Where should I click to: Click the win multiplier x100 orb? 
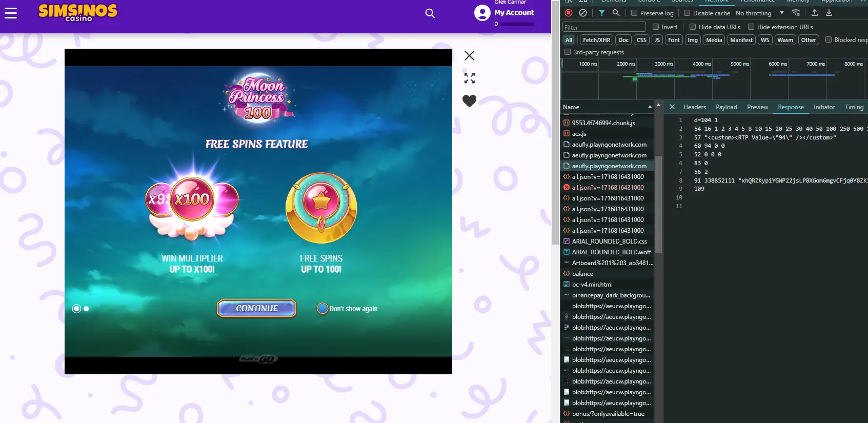point(192,199)
